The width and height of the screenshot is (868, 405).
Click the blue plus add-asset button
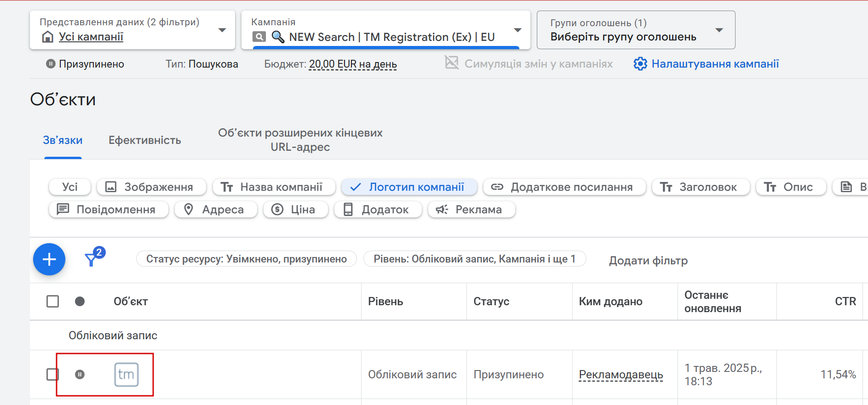pos(49,259)
